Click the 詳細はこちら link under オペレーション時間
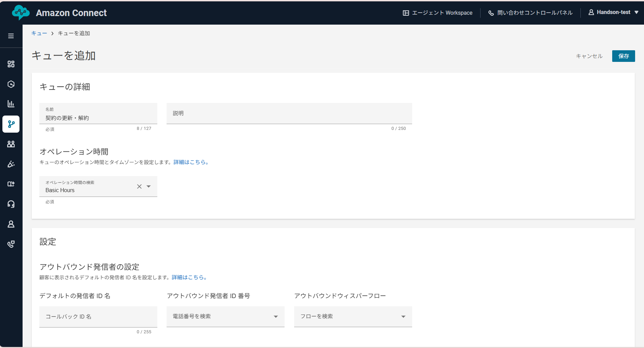 click(190, 162)
